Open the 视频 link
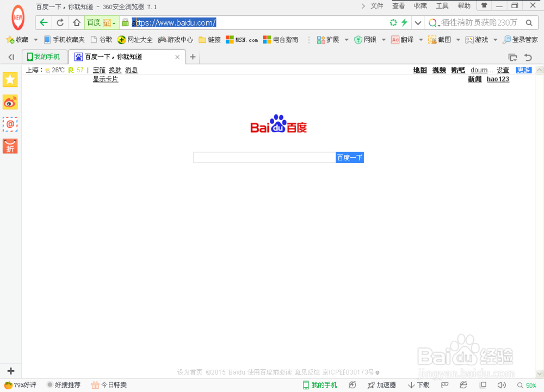544x392 pixels. [x=439, y=70]
